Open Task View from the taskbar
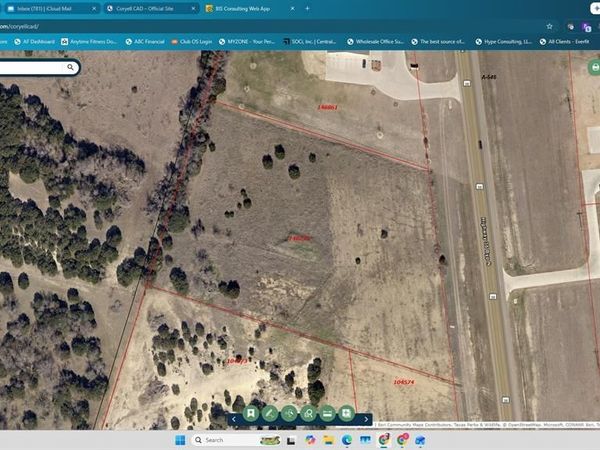 (x=291, y=440)
